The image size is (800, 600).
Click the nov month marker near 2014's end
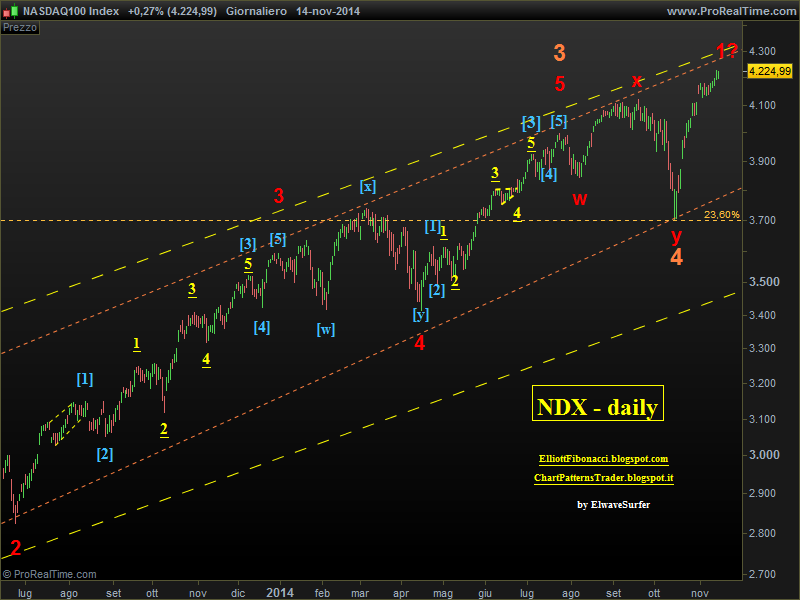tap(700, 593)
